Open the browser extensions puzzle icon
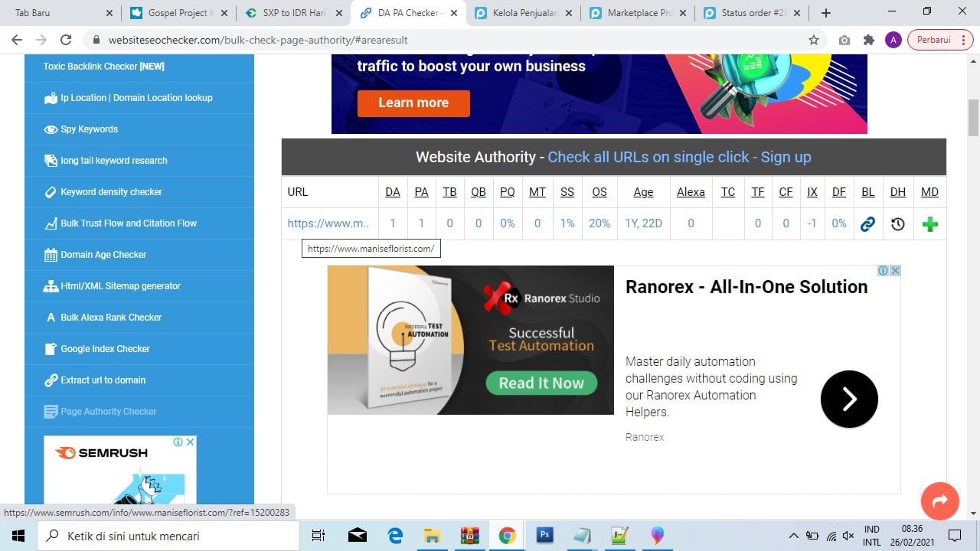 point(868,41)
